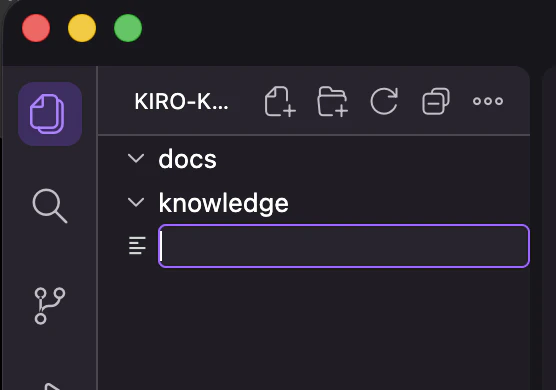Screen dimensions: 556x390
Task: Collapse the knowledge folder chevron
Action: click(136, 202)
